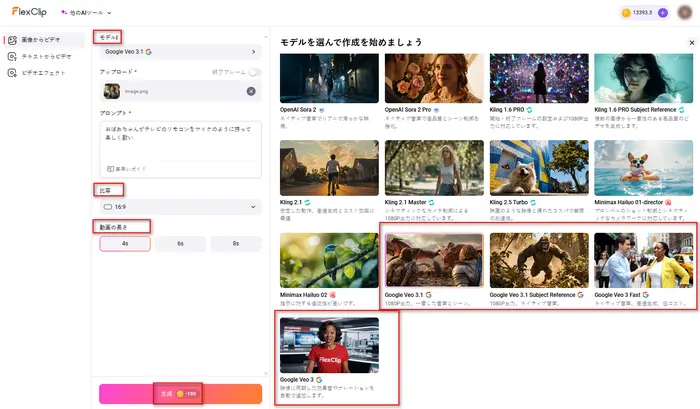
Task: Choose the Kling 2.5 Turbo thumbnail
Action: tap(539, 168)
